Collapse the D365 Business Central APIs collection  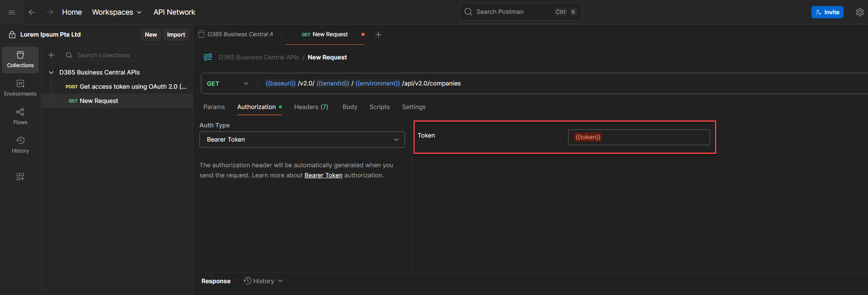pyautogui.click(x=51, y=72)
